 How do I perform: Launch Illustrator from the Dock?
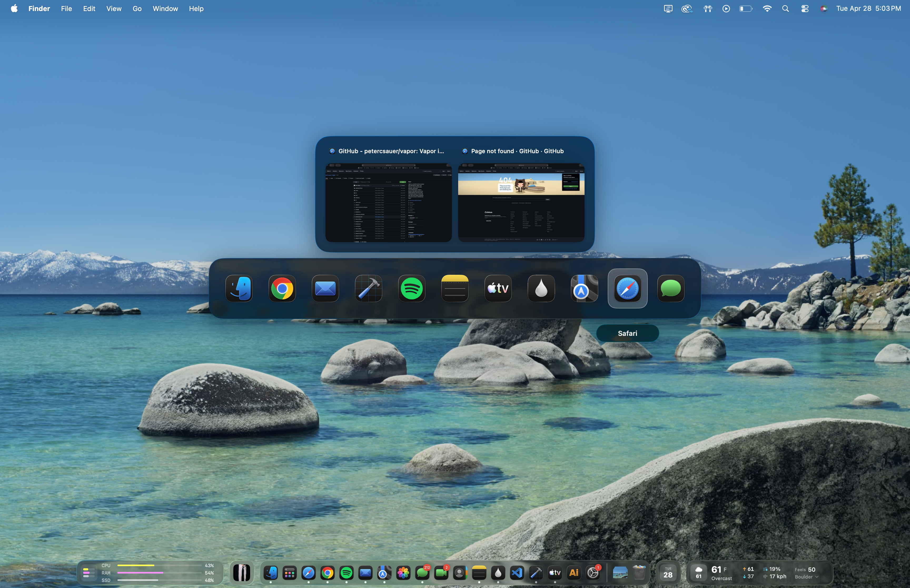pos(573,573)
